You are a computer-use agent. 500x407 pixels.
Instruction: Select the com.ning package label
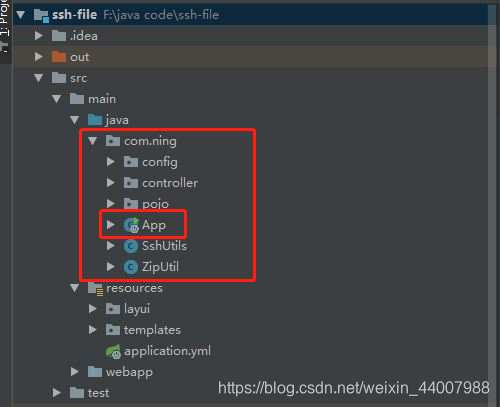(150, 142)
